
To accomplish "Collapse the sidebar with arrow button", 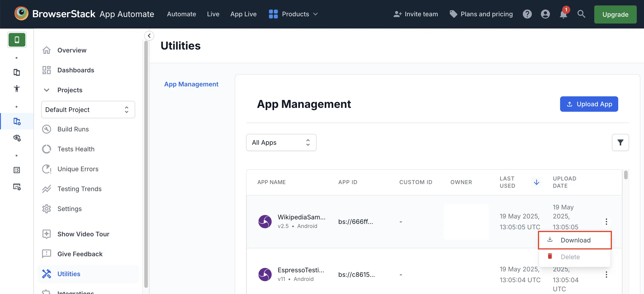I will 149,36.
